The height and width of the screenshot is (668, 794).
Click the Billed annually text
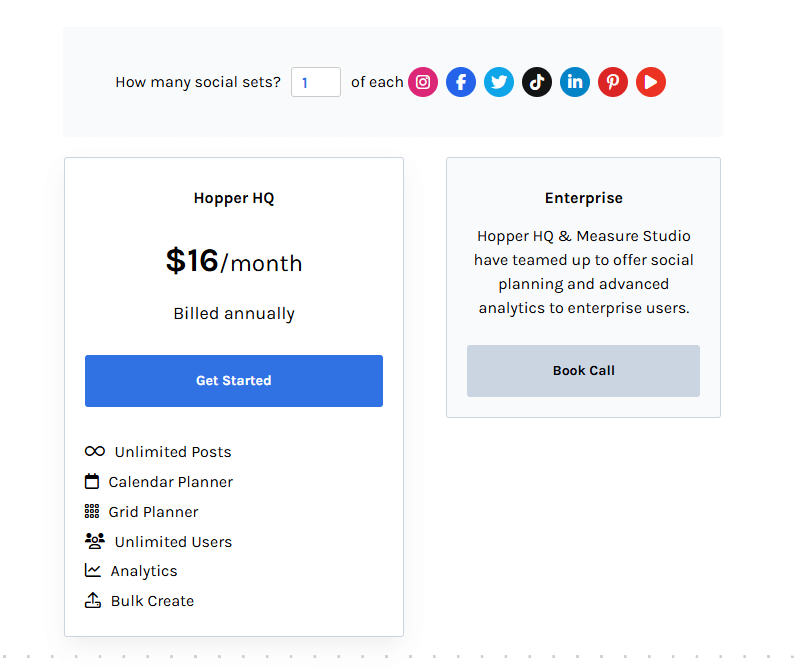pos(234,314)
